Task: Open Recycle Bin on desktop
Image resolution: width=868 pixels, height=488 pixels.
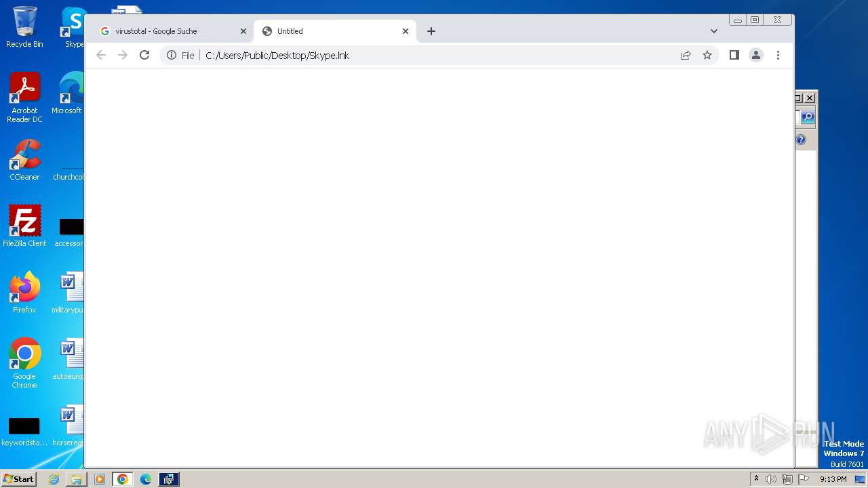Action: [24, 27]
